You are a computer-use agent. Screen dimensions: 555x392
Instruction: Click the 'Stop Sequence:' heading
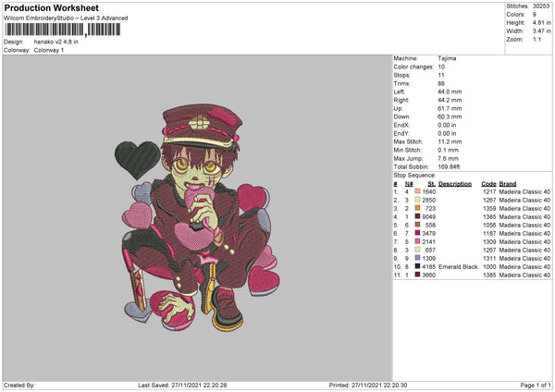(x=414, y=176)
